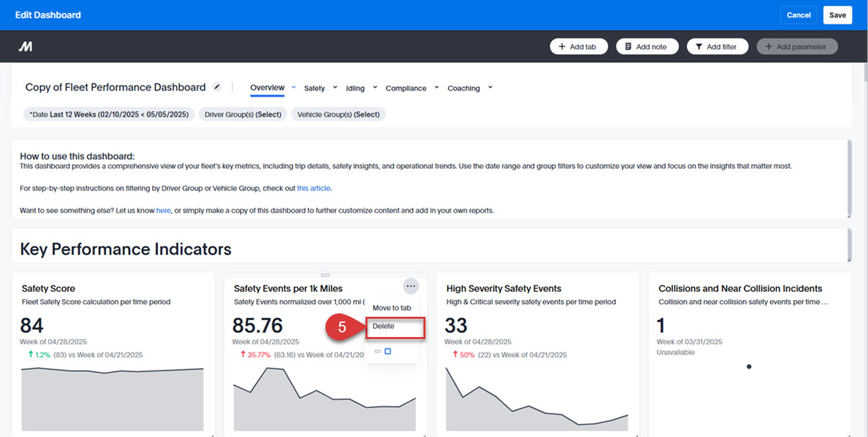Switch to the Idling tab
Image resolution: width=868 pixels, height=437 pixels.
[x=355, y=88]
